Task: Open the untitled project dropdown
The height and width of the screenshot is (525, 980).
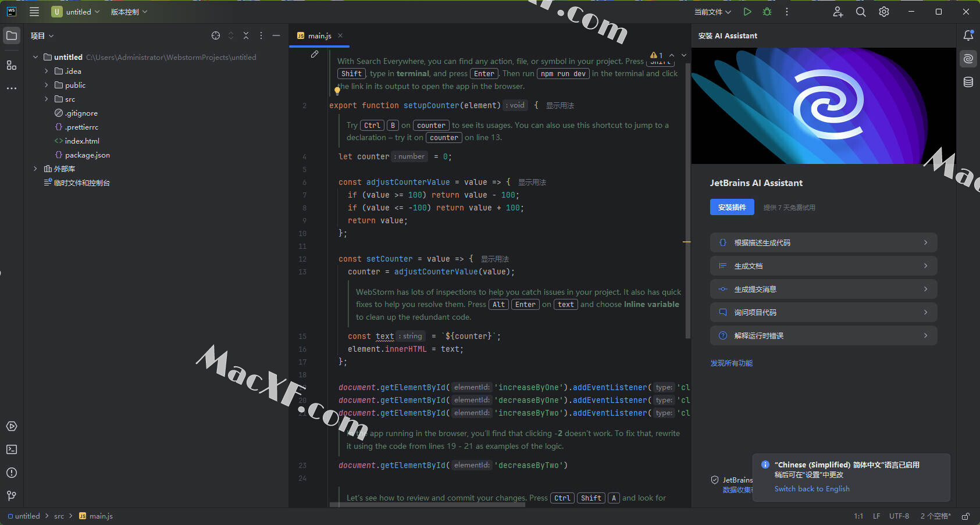Action: [76, 12]
